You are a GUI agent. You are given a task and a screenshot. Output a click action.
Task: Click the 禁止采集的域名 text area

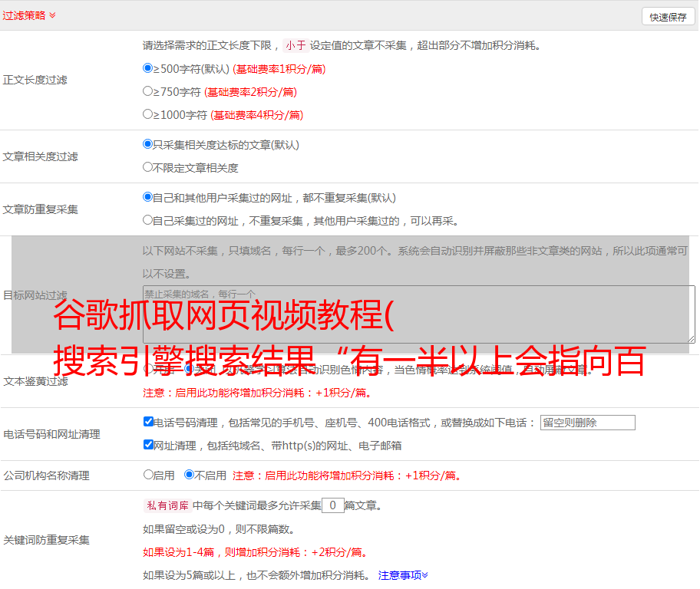pyautogui.click(x=418, y=314)
